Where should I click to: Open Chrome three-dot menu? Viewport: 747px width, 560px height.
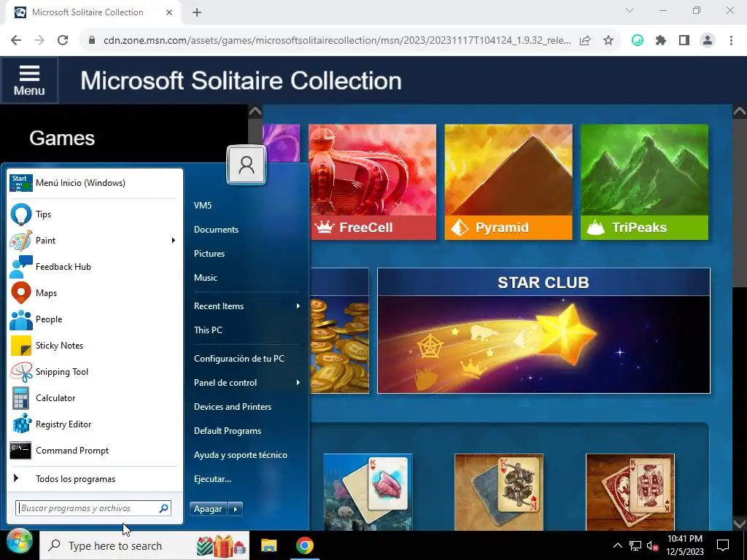pyautogui.click(x=731, y=40)
